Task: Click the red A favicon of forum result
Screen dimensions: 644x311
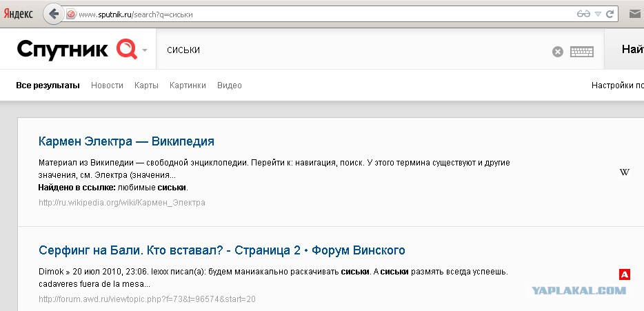Action: [x=624, y=274]
